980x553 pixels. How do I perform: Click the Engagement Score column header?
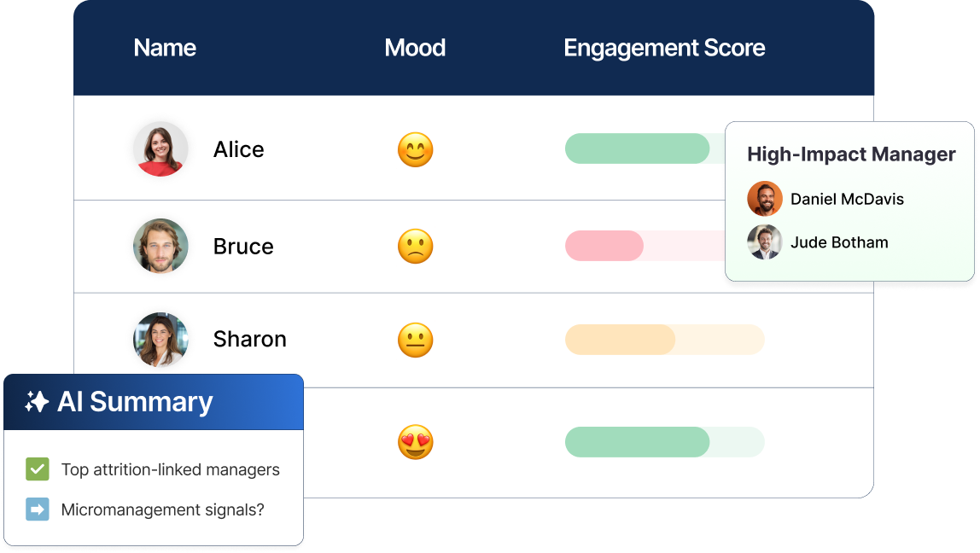point(664,48)
